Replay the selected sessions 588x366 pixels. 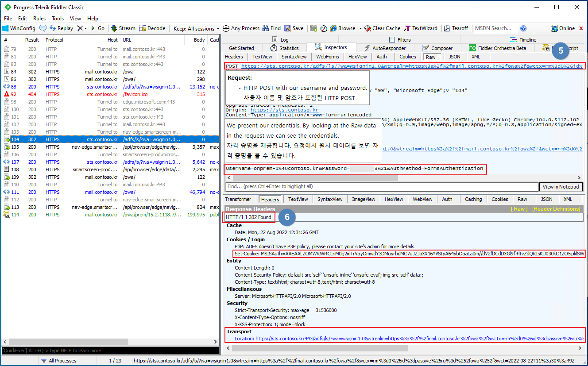click(61, 28)
